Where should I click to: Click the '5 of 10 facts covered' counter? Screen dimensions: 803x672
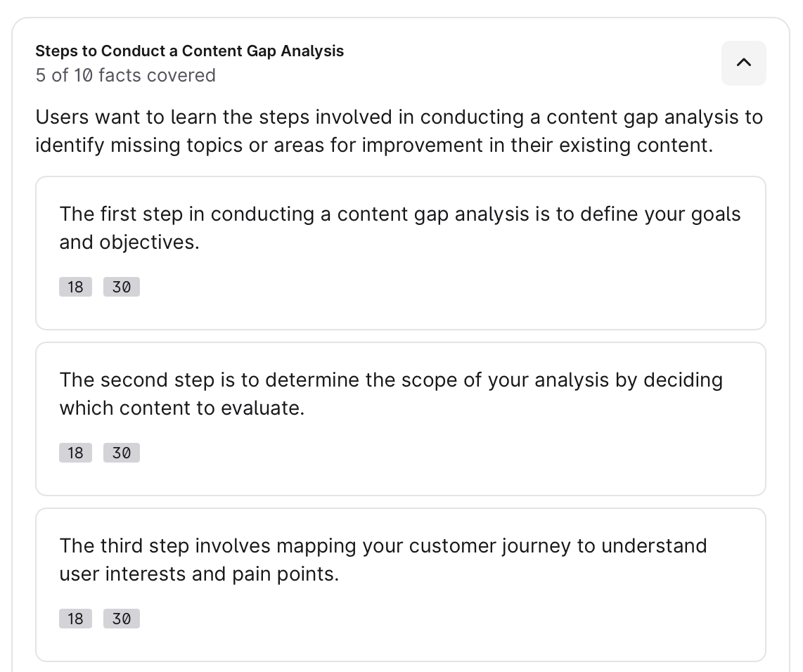[125, 75]
